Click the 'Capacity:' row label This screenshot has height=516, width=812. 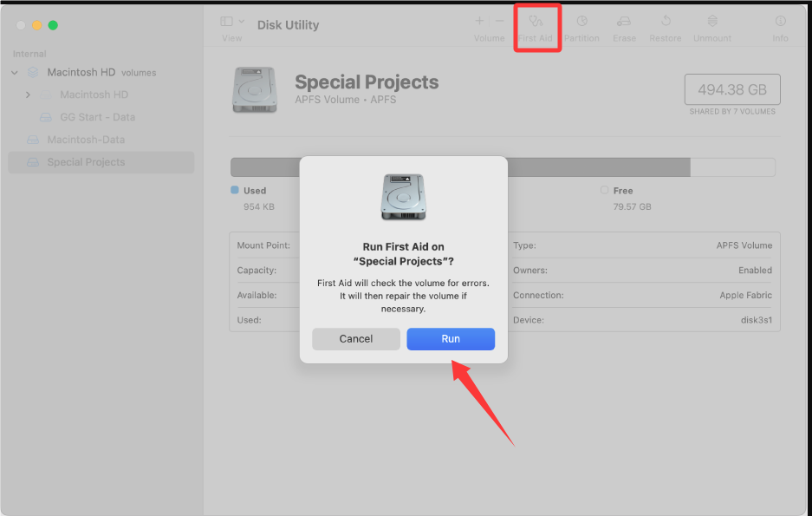pyautogui.click(x=257, y=271)
